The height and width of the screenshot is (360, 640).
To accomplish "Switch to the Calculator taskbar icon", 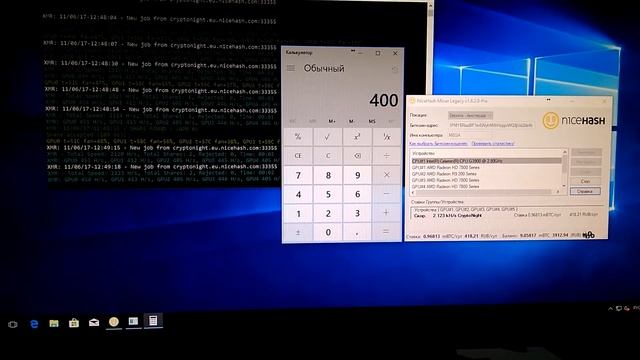I will coord(153,321).
